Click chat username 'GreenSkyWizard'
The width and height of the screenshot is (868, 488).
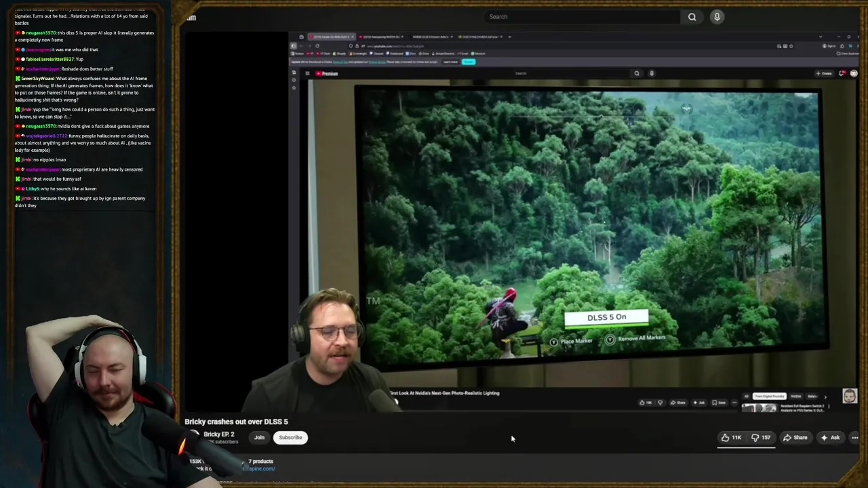(x=38, y=79)
